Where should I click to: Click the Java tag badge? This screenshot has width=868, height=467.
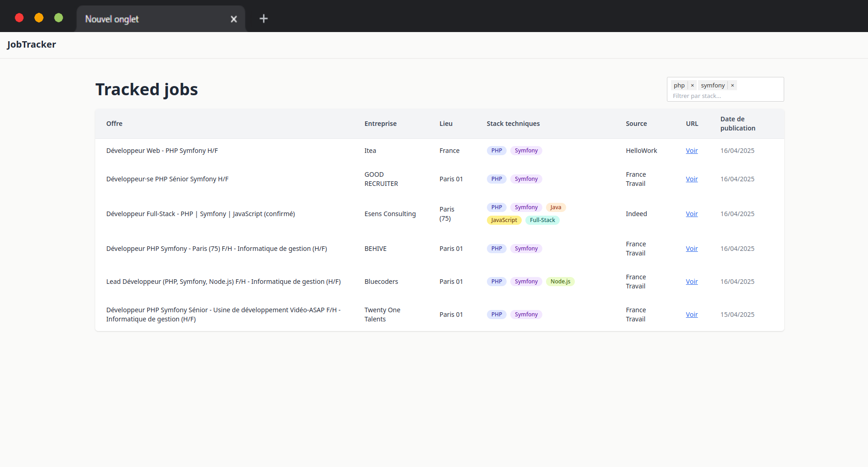coord(556,207)
